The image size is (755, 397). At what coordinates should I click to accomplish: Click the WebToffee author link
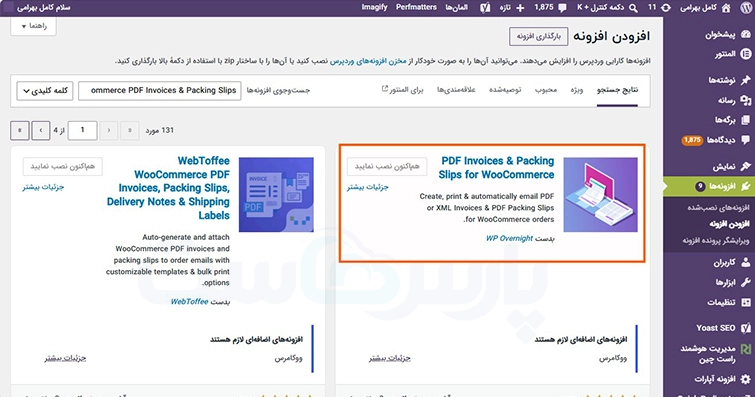(189, 302)
